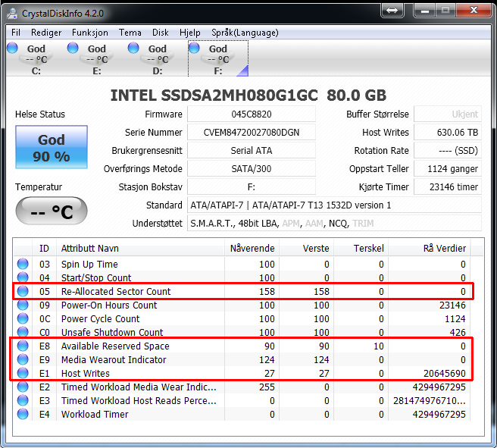Click the raw value 23146 for Power-On Hours
Viewport: 497px width, 448px height.
(x=452, y=305)
